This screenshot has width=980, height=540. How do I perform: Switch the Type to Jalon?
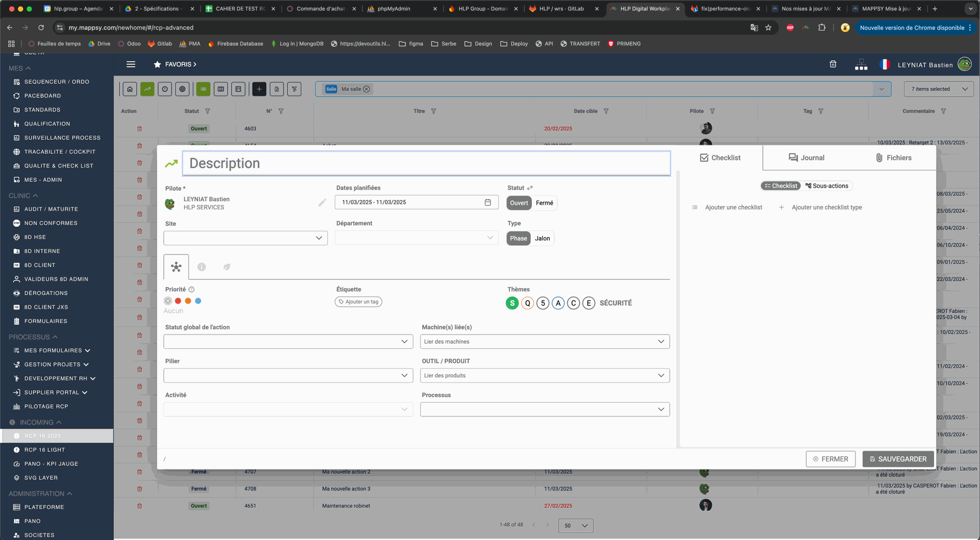tap(542, 239)
